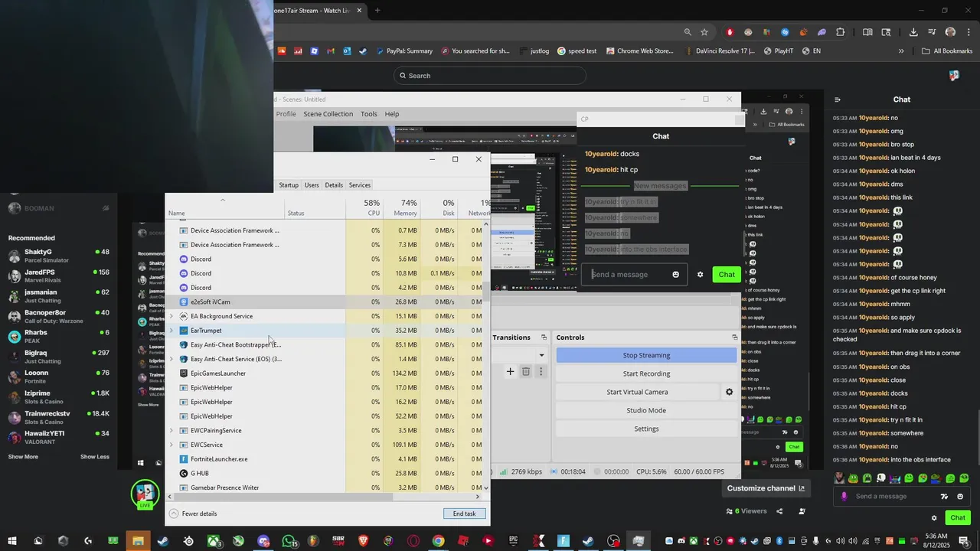Viewport: 980px width, 551px height.
Task: Open speed test bookmark
Action: coord(577,51)
